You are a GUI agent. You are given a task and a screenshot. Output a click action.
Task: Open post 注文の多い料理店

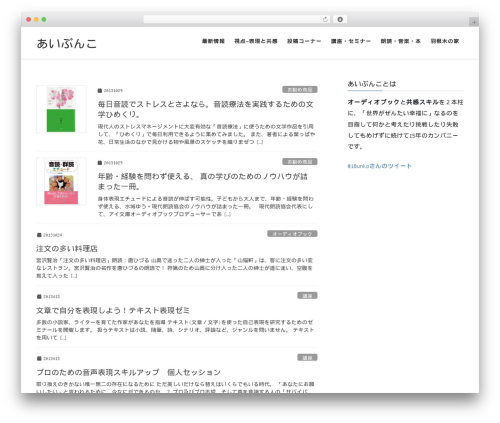tap(67, 249)
